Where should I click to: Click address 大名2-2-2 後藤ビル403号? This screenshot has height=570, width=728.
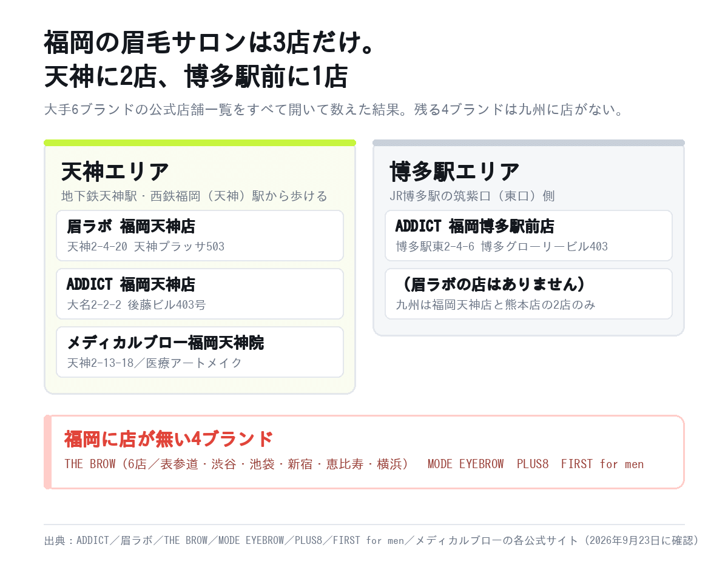point(136,304)
